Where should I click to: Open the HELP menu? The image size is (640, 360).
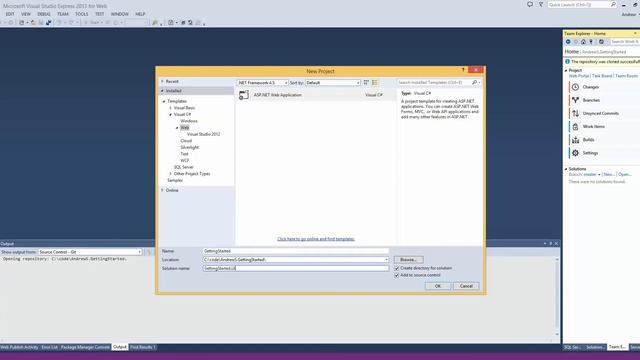[140, 14]
